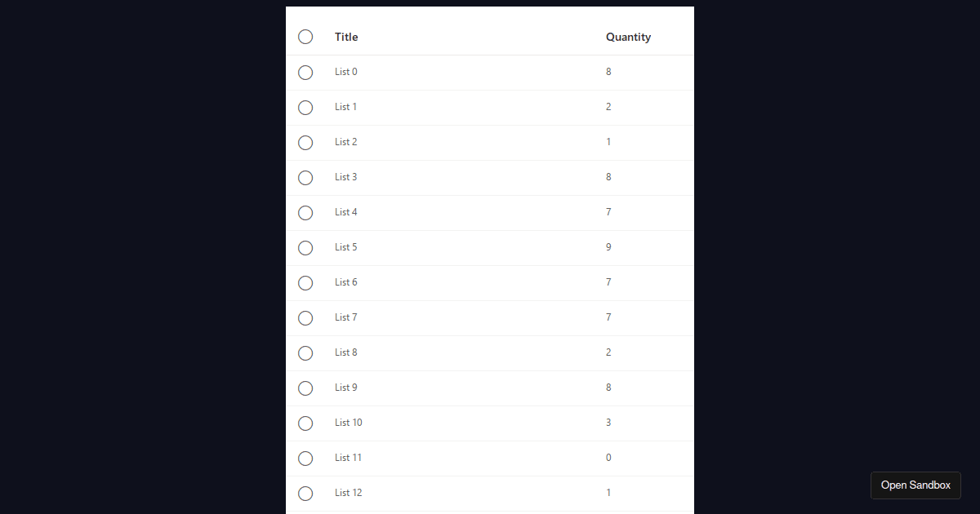Select the radio button for List 12
980x514 pixels.
pyautogui.click(x=305, y=493)
